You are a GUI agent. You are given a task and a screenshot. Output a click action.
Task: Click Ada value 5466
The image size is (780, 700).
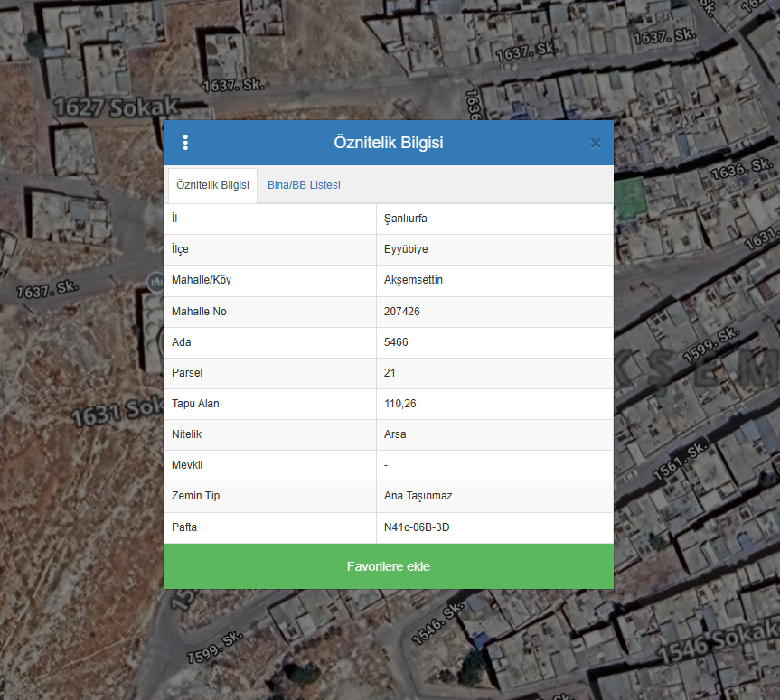click(396, 342)
